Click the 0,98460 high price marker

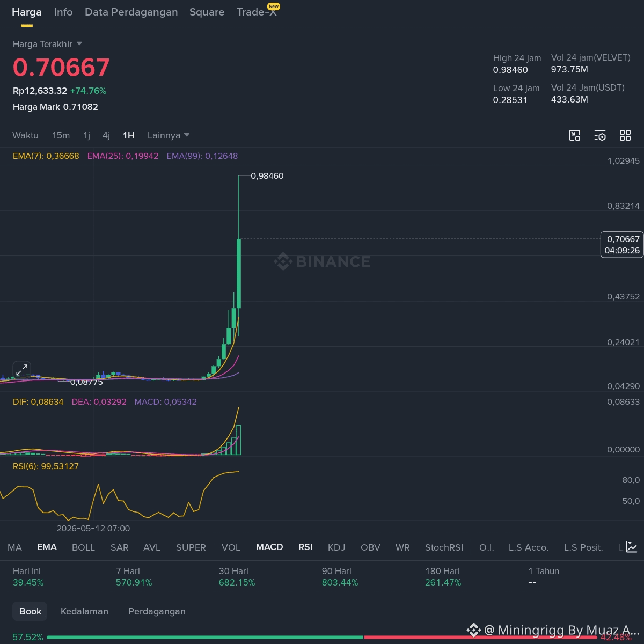[267, 175]
